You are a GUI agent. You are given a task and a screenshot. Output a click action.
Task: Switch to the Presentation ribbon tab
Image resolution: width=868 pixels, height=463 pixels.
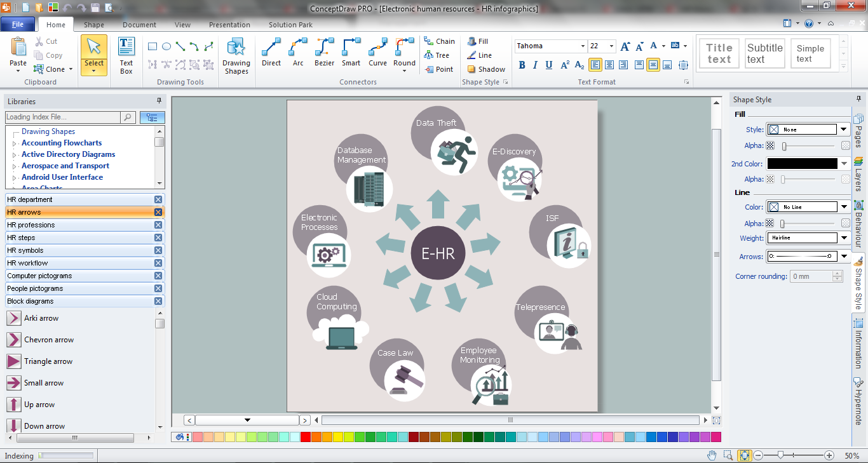click(x=229, y=25)
